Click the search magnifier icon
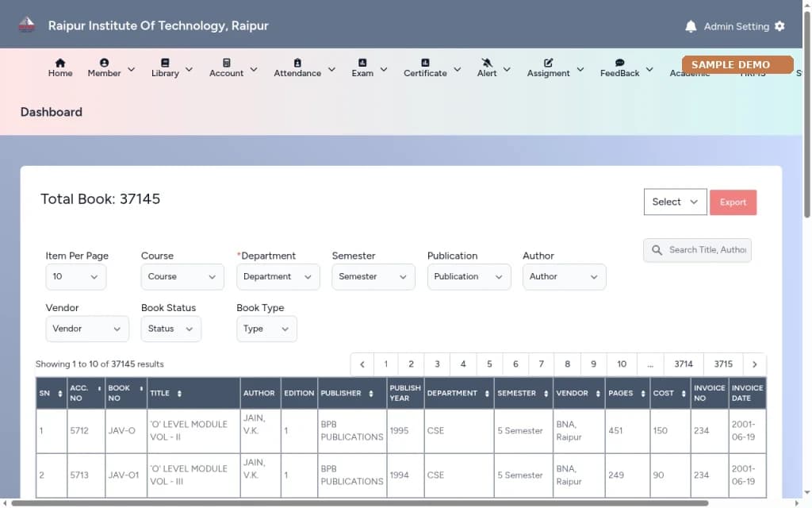 point(657,250)
